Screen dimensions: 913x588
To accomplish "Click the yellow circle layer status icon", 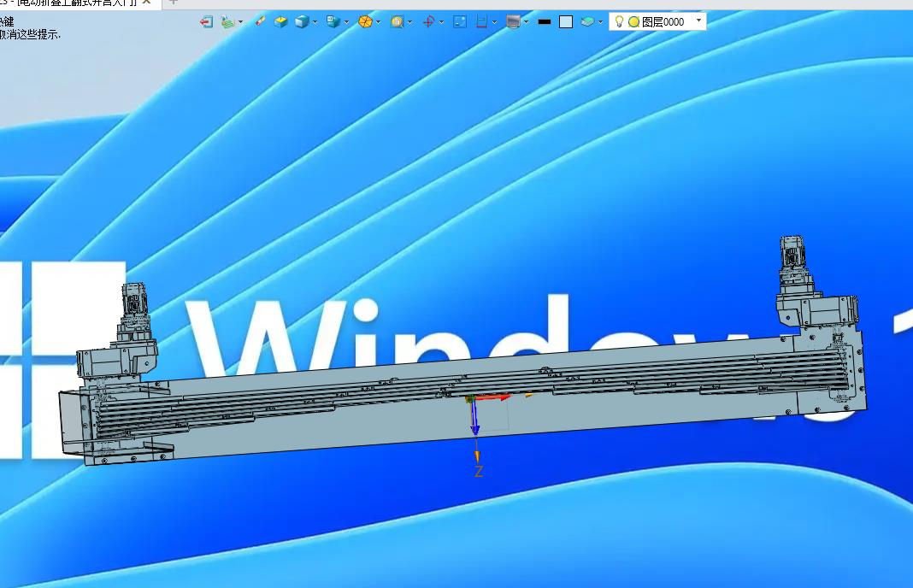I will [x=633, y=22].
